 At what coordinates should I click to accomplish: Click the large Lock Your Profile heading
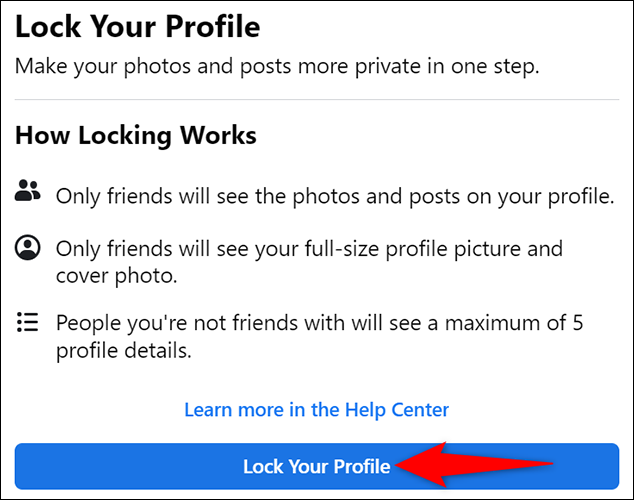pos(137,27)
